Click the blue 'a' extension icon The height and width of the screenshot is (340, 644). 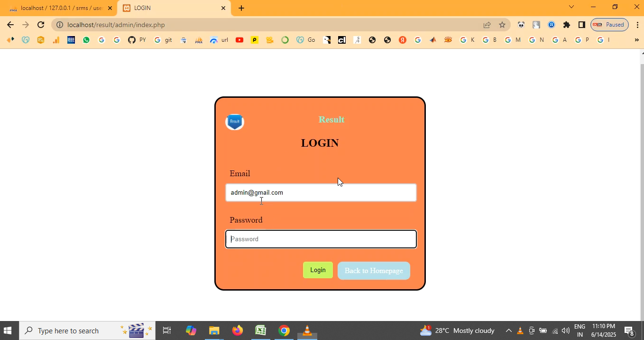point(552,25)
